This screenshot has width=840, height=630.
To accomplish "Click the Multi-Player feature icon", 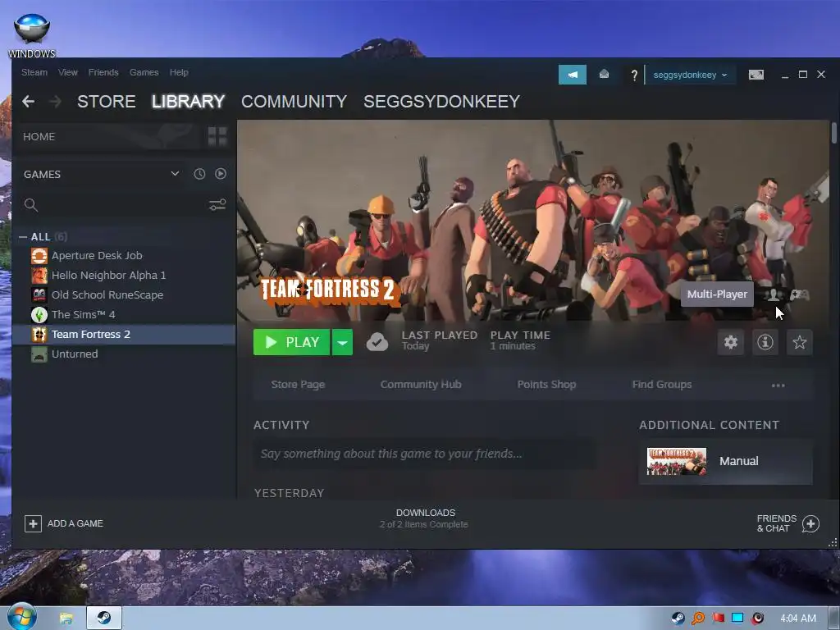I will point(773,294).
